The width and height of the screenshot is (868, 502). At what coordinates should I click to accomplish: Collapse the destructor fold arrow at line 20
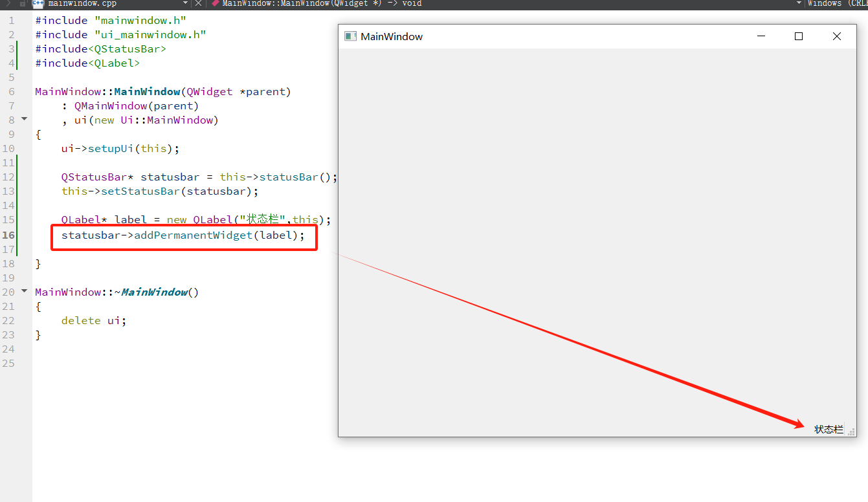25,291
